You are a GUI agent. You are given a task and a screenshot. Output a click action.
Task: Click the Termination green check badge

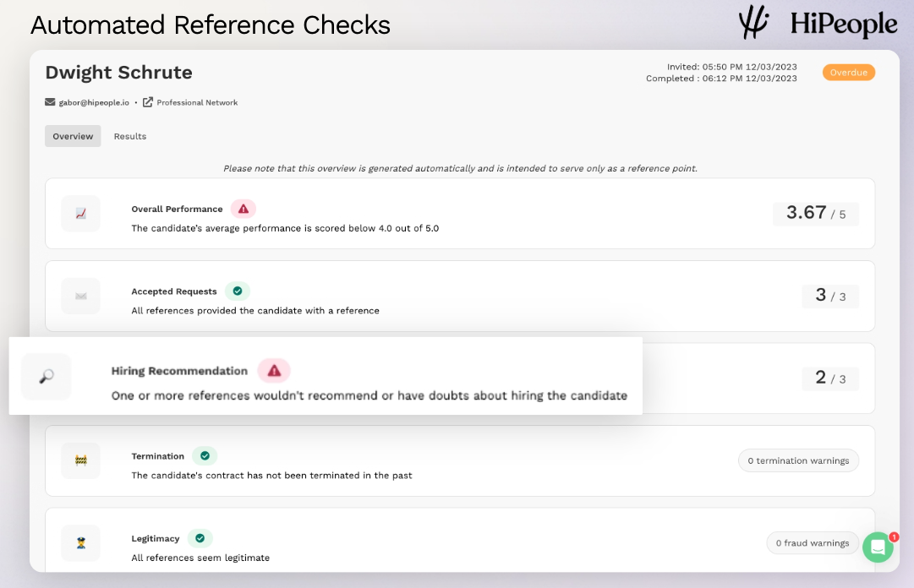(205, 455)
